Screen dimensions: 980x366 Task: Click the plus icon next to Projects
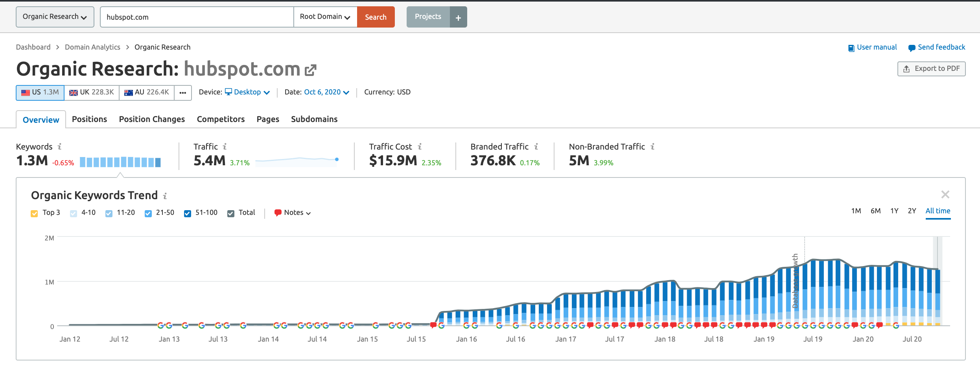(x=458, y=17)
